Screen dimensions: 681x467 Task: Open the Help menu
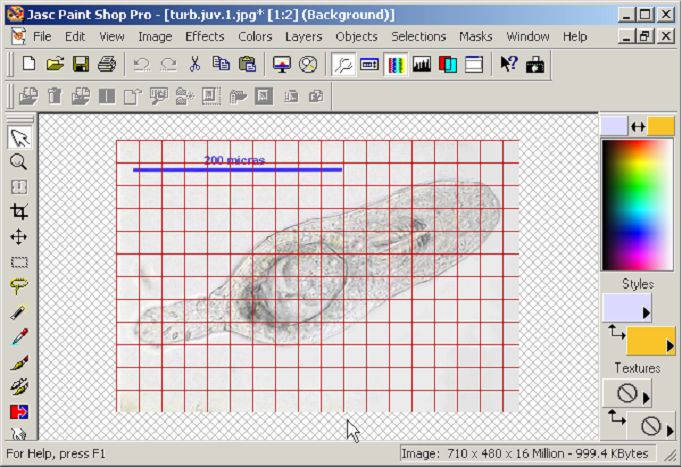[x=575, y=36]
